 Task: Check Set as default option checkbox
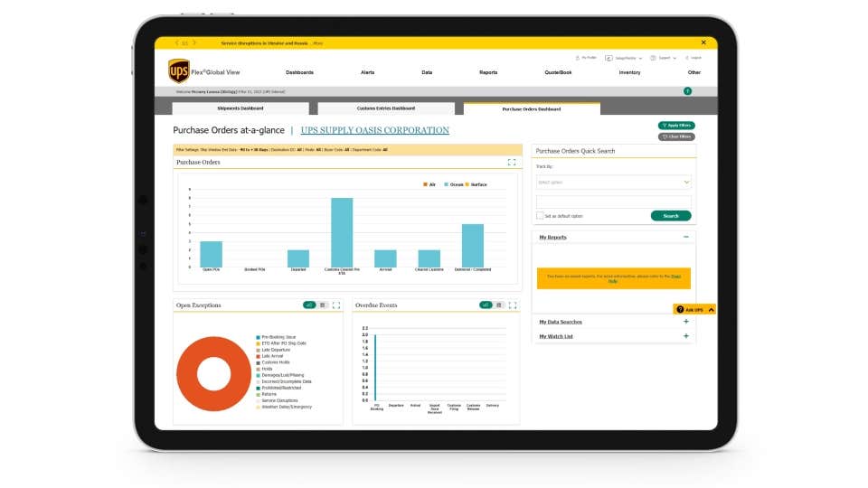540,216
